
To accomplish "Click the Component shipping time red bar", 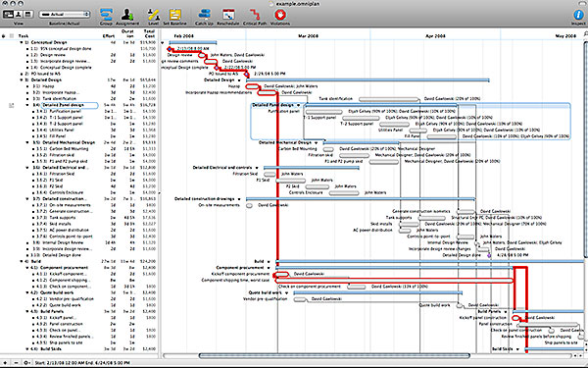I will coord(394,280).
